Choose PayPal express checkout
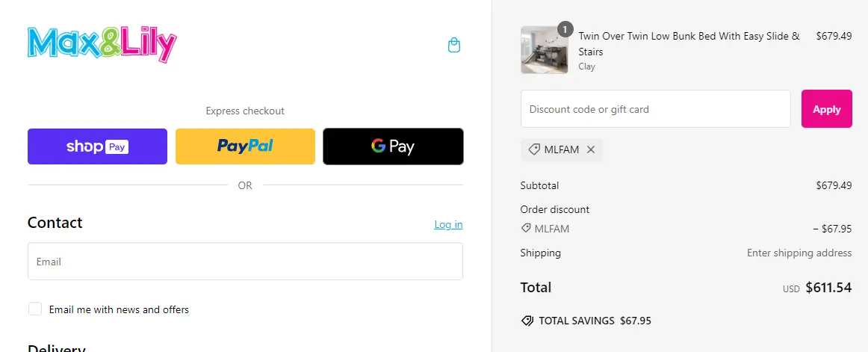 point(245,146)
